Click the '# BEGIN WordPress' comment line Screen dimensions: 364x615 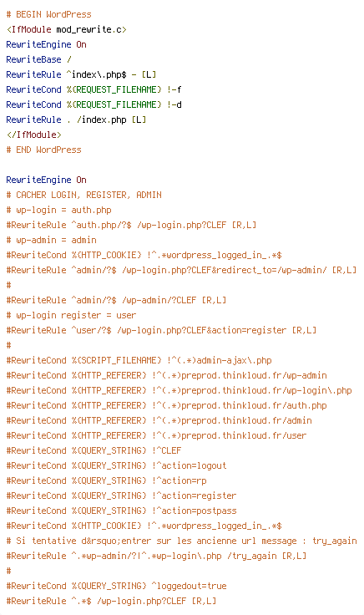coord(49,14)
